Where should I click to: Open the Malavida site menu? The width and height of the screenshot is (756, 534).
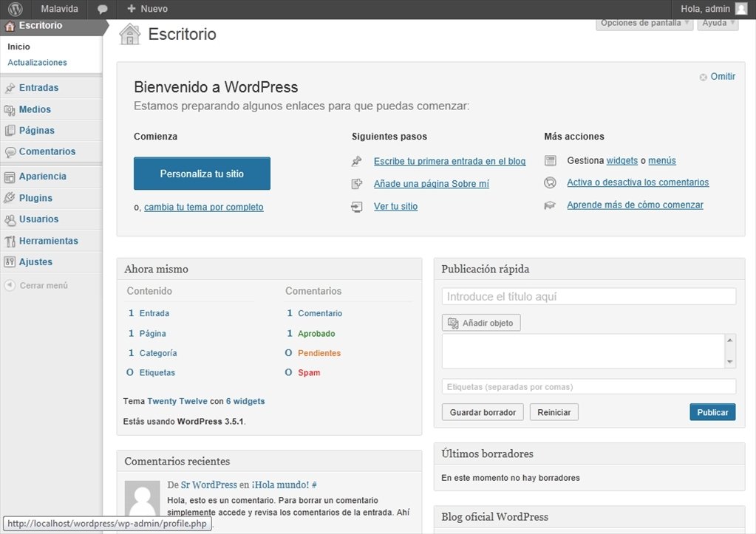pyautogui.click(x=59, y=9)
